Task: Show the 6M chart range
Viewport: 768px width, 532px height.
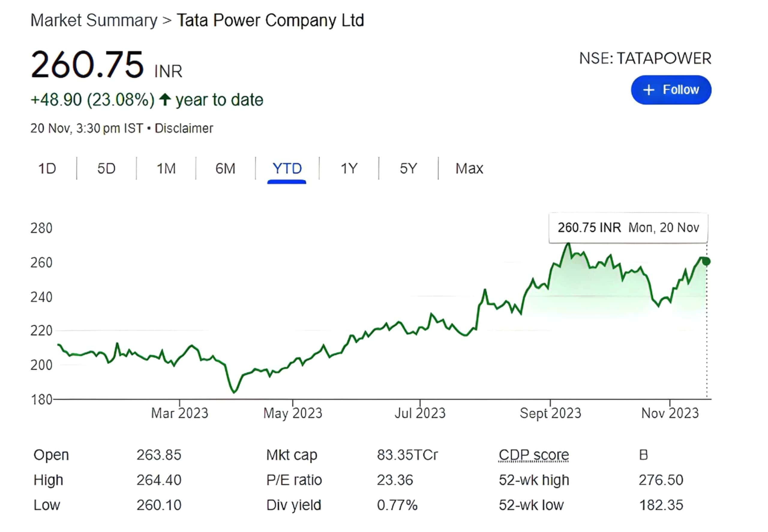Action: click(225, 168)
